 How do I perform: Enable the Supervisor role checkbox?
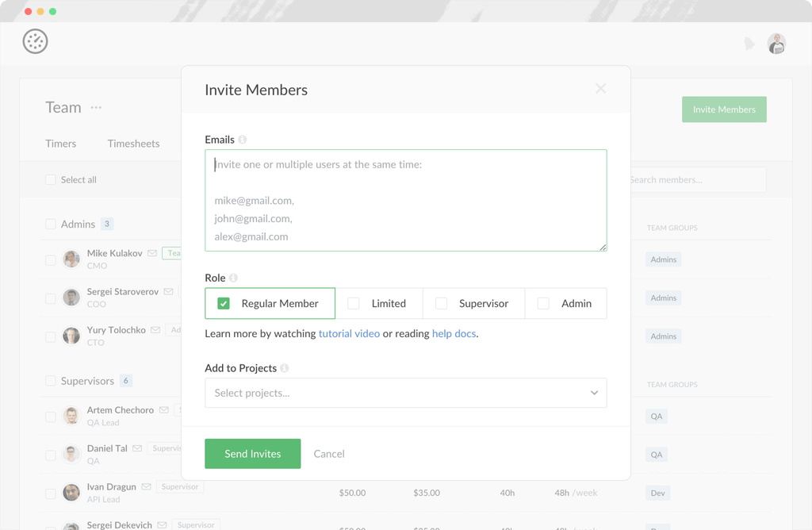coord(441,303)
